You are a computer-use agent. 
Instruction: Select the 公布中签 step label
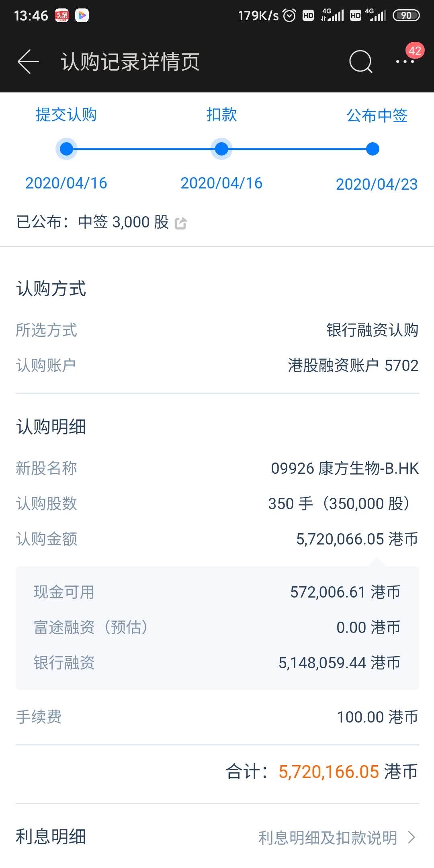tap(377, 116)
